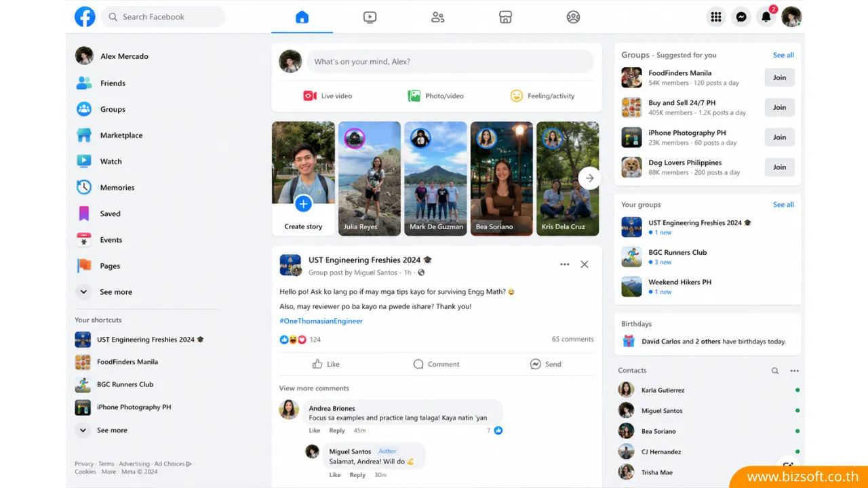Click the Facebook logo
The height and width of the screenshot is (488, 868).
pyautogui.click(x=85, y=17)
